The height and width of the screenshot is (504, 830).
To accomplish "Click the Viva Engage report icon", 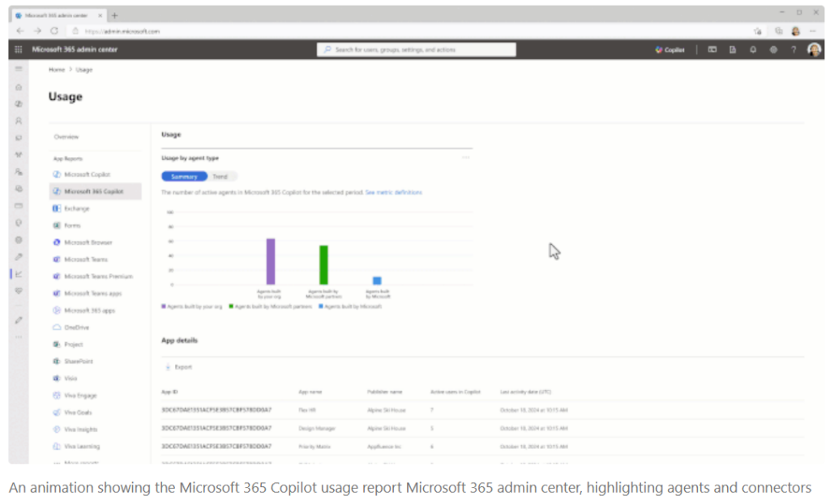I will (57, 395).
